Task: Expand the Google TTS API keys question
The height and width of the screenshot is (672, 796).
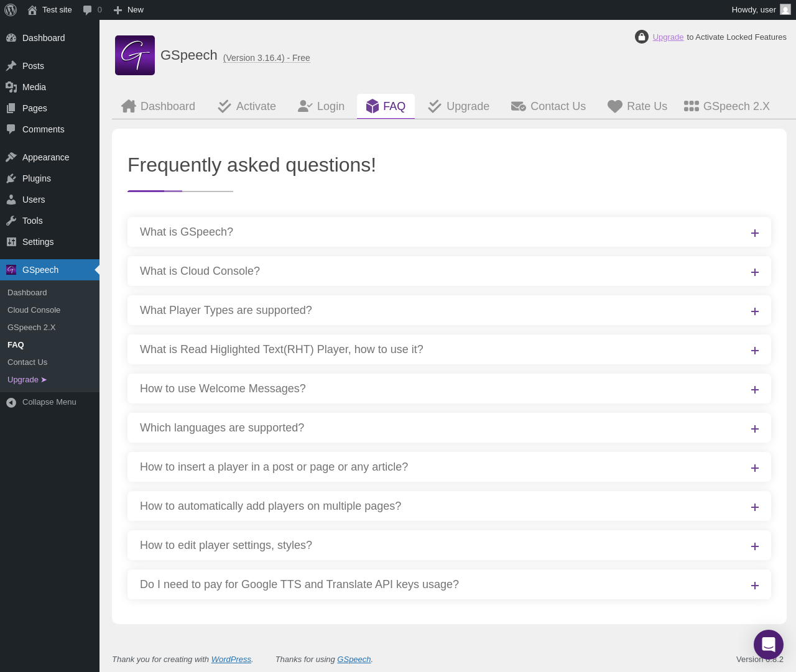Action: (449, 584)
